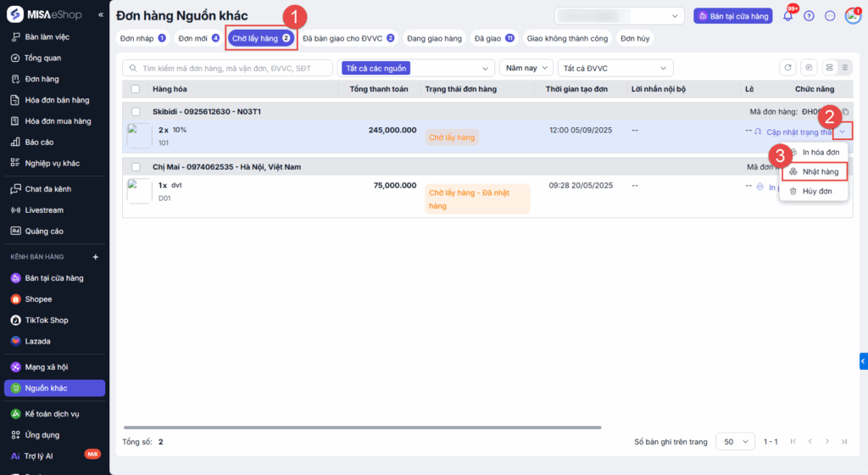This screenshot has height=475, width=868.
Task: Select the Skibidi order checkbox
Action: [x=136, y=112]
